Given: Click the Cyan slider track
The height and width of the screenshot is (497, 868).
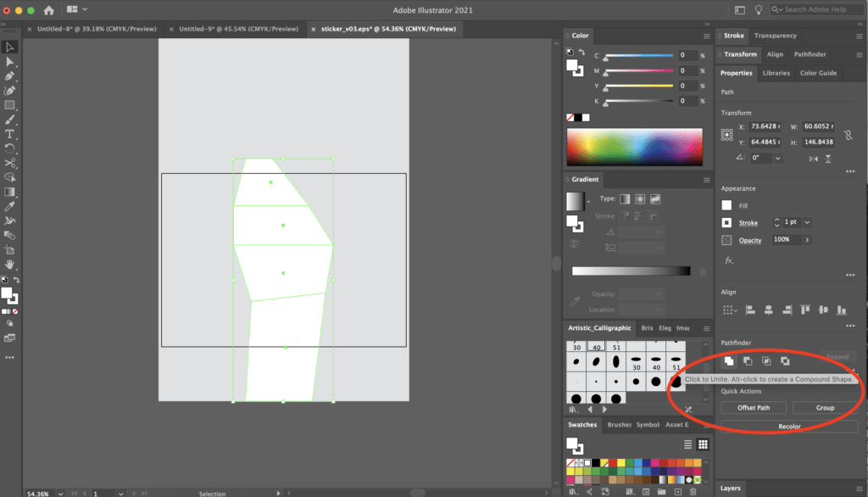Looking at the screenshot, I should point(639,55).
